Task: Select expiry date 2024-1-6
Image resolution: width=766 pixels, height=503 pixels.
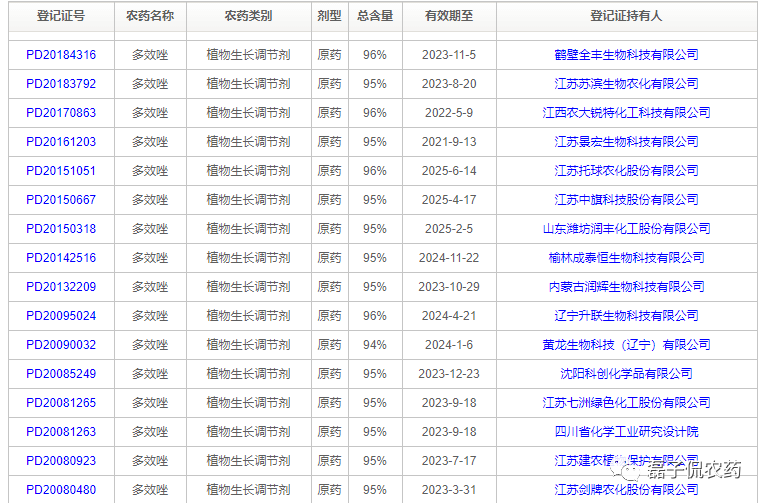Action: [x=449, y=345]
